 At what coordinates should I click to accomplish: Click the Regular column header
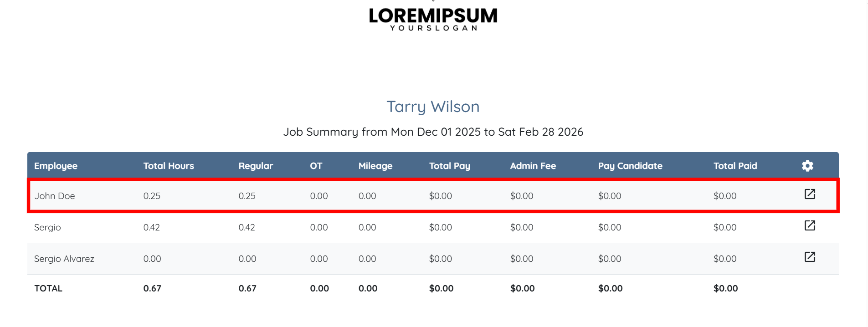coord(256,166)
